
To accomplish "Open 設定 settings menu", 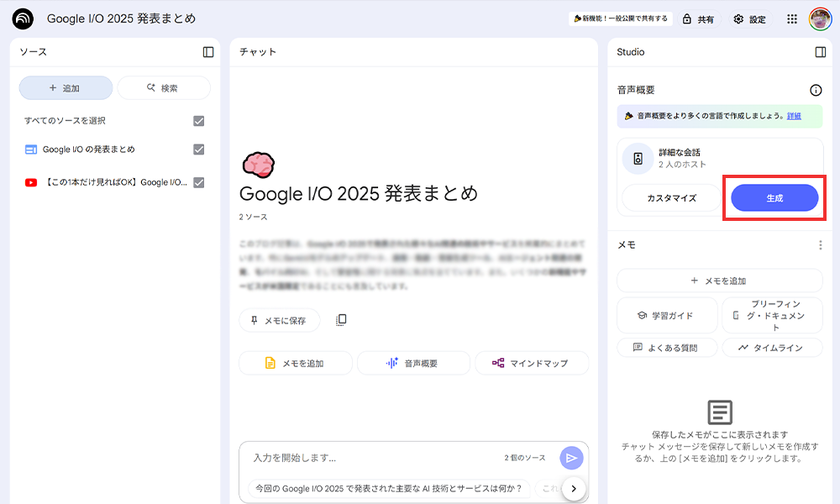I will click(x=750, y=19).
